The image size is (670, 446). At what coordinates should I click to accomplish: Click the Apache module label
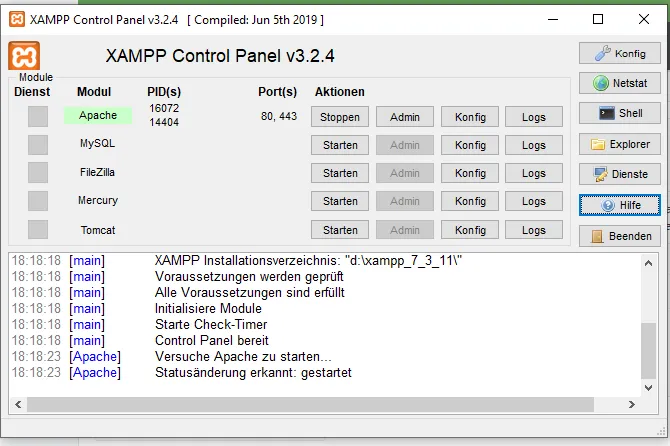[x=98, y=115]
